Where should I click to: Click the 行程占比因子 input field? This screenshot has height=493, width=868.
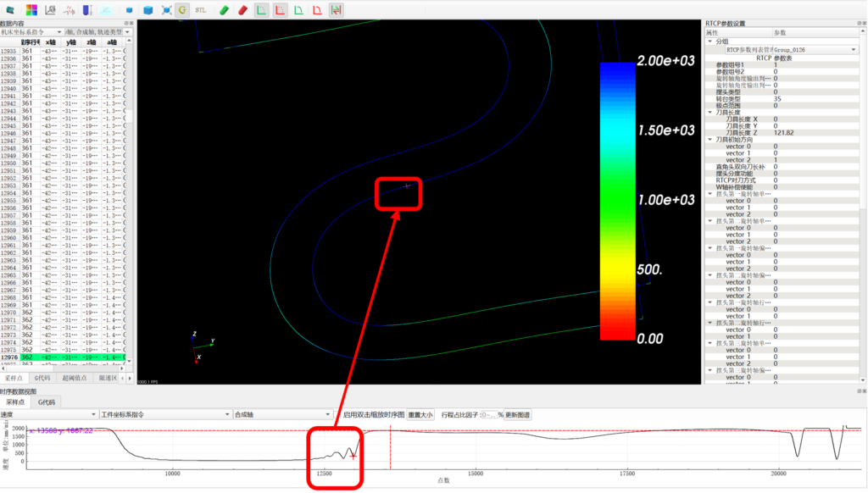point(489,414)
